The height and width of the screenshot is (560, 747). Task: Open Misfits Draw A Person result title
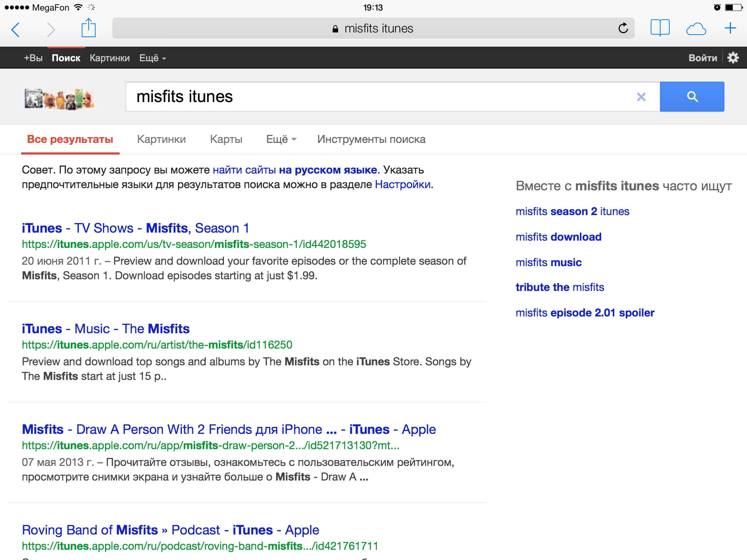coord(229,429)
